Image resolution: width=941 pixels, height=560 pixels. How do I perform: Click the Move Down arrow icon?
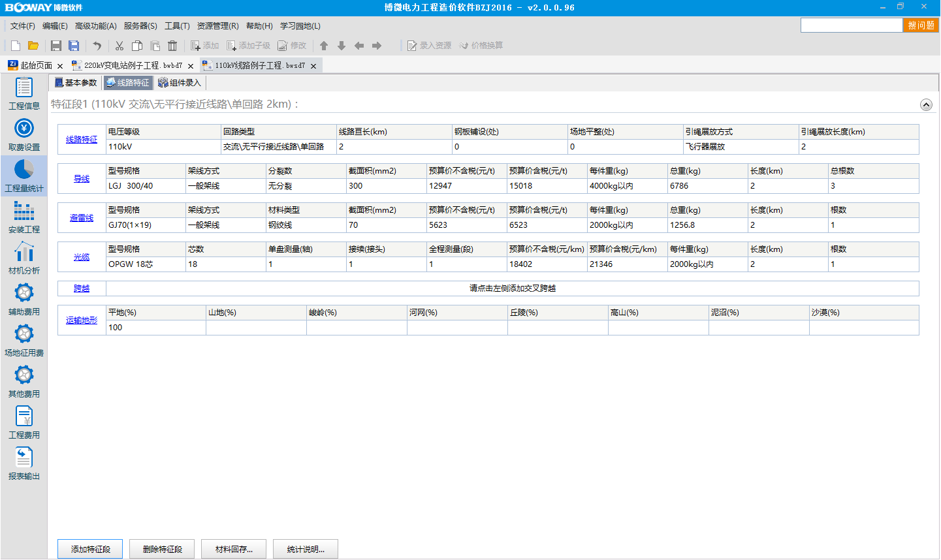[x=342, y=46]
